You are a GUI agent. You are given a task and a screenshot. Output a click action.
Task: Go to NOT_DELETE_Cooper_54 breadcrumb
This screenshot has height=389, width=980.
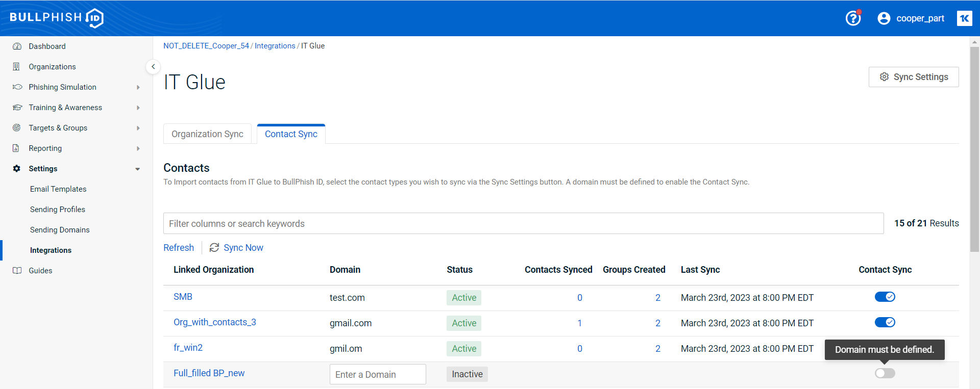[x=206, y=46]
